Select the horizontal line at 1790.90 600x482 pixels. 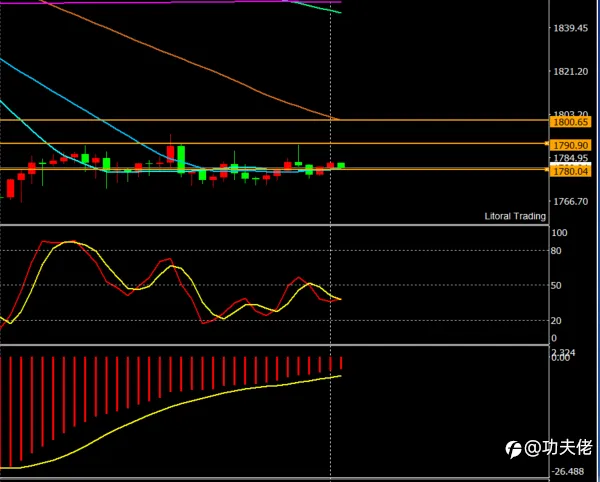click(x=274, y=143)
